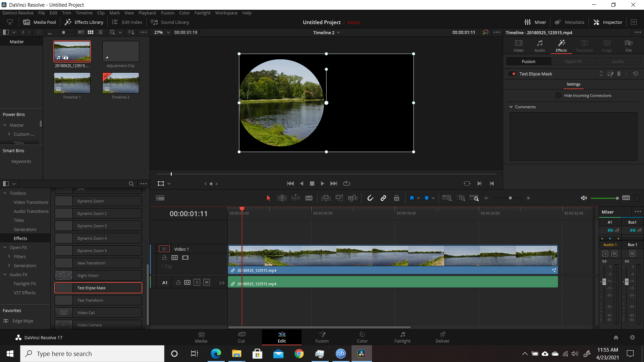Click the timeline zoom slider handle

[x=510, y=198]
